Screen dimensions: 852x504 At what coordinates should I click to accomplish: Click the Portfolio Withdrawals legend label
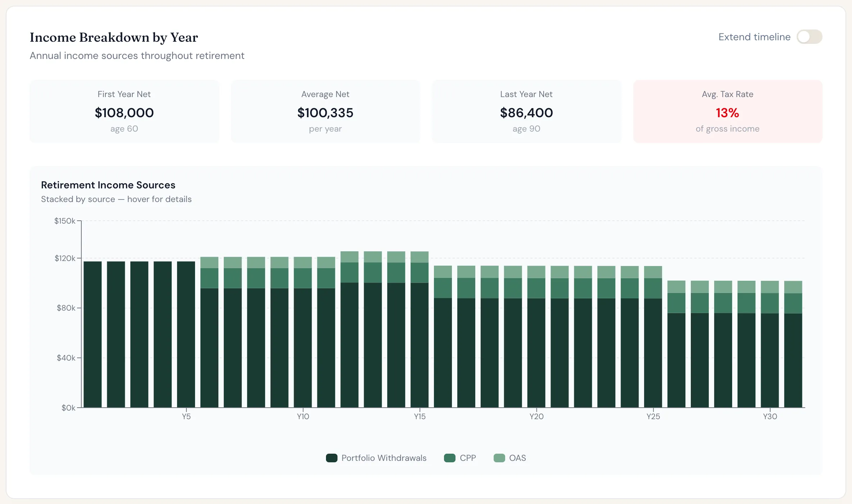384,458
